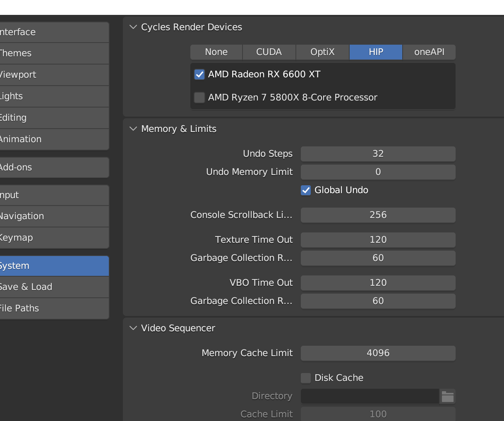
Task: Select None for Cycles render devices
Action: click(x=216, y=52)
